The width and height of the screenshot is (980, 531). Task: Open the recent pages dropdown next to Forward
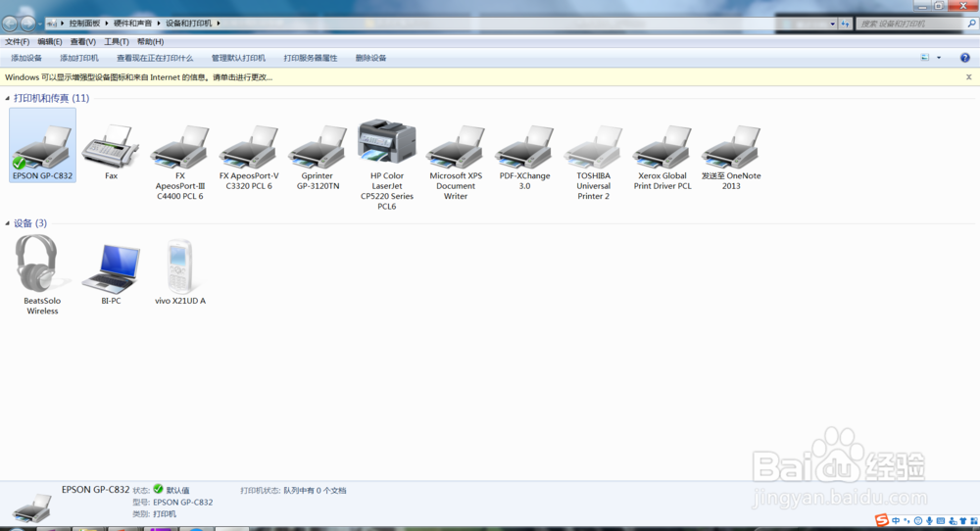[x=40, y=24]
